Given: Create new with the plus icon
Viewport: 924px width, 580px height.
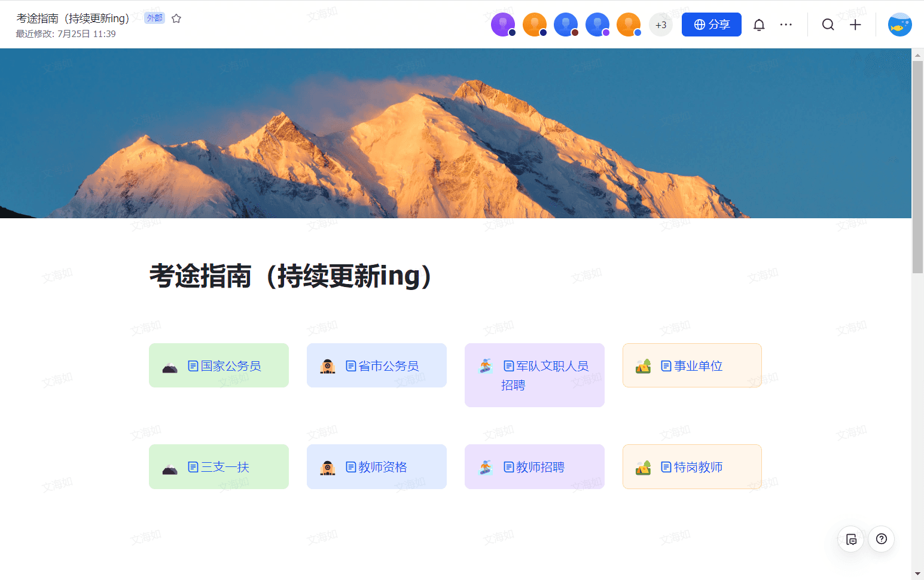Looking at the screenshot, I should 855,25.
